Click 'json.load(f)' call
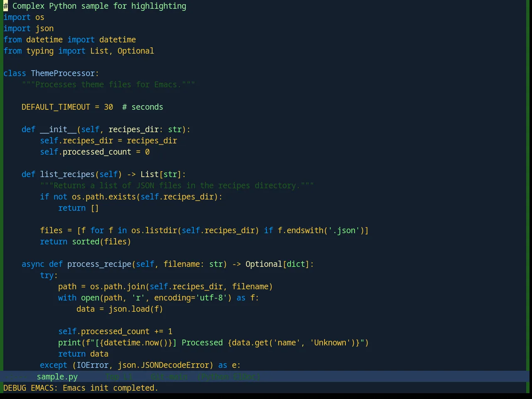 (136, 309)
